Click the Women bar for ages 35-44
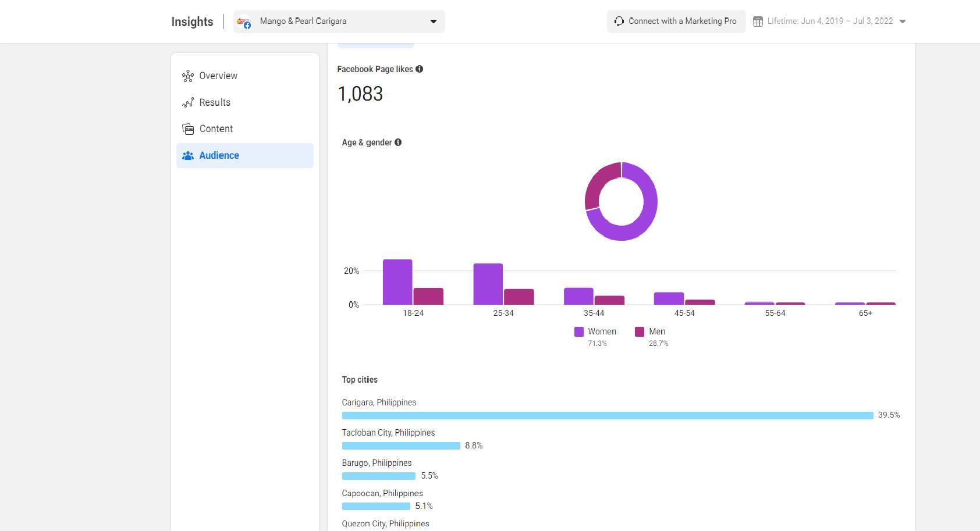 (578, 296)
